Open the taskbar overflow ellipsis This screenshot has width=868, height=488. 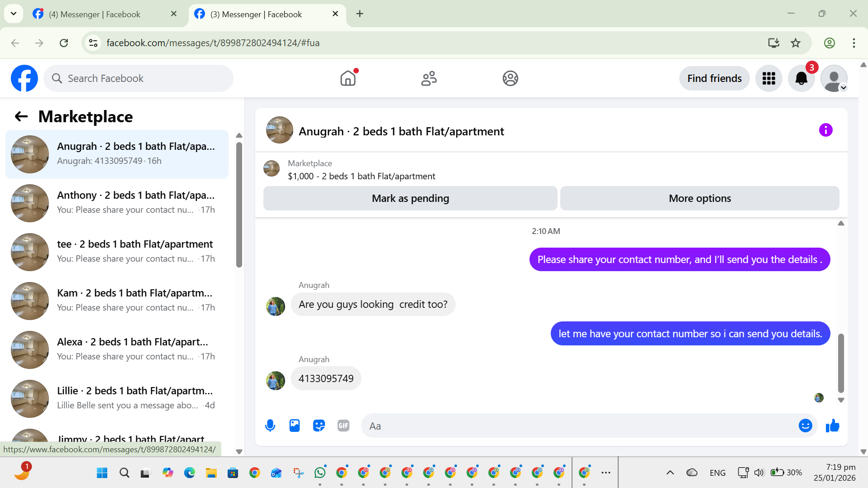click(x=606, y=473)
